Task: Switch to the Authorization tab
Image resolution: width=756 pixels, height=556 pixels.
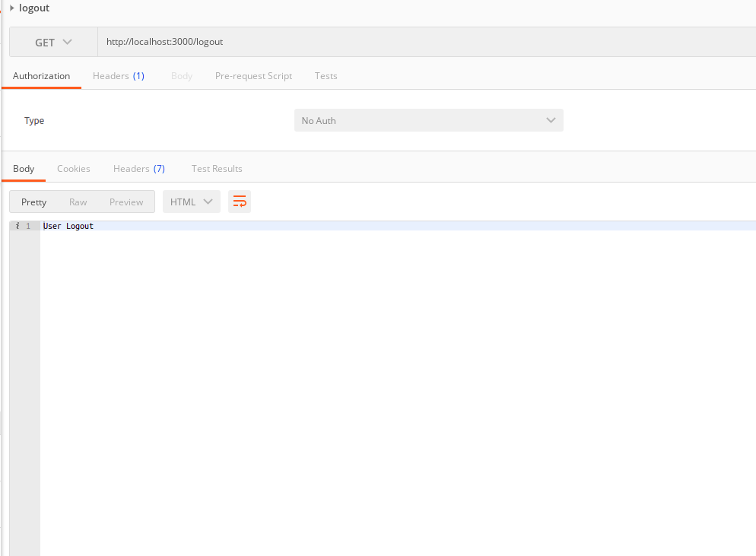Action: (x=42, y=76)
